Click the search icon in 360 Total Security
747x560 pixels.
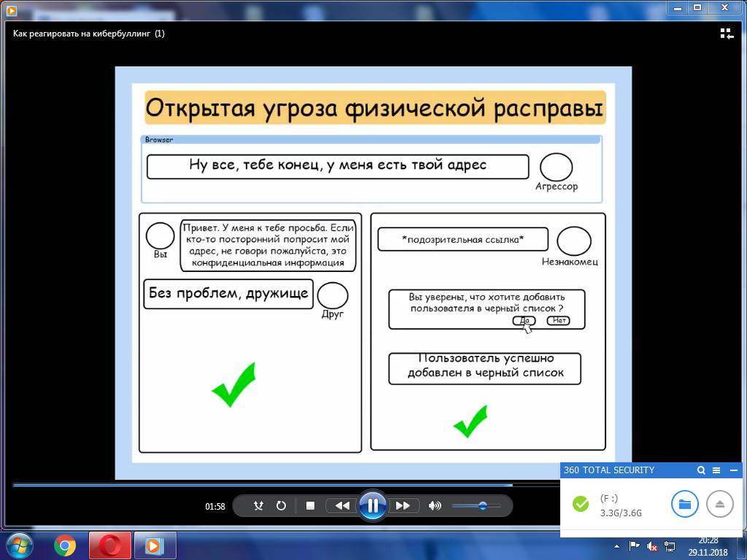[x=701, y=470]
